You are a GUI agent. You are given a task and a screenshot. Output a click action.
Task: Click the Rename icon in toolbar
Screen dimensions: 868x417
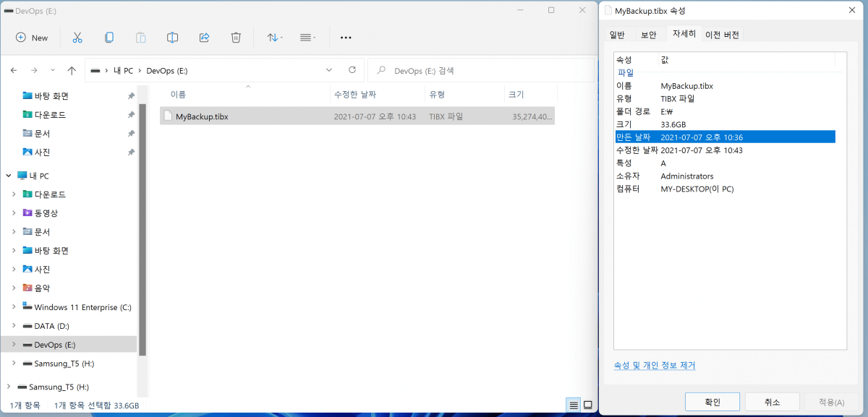172,38
